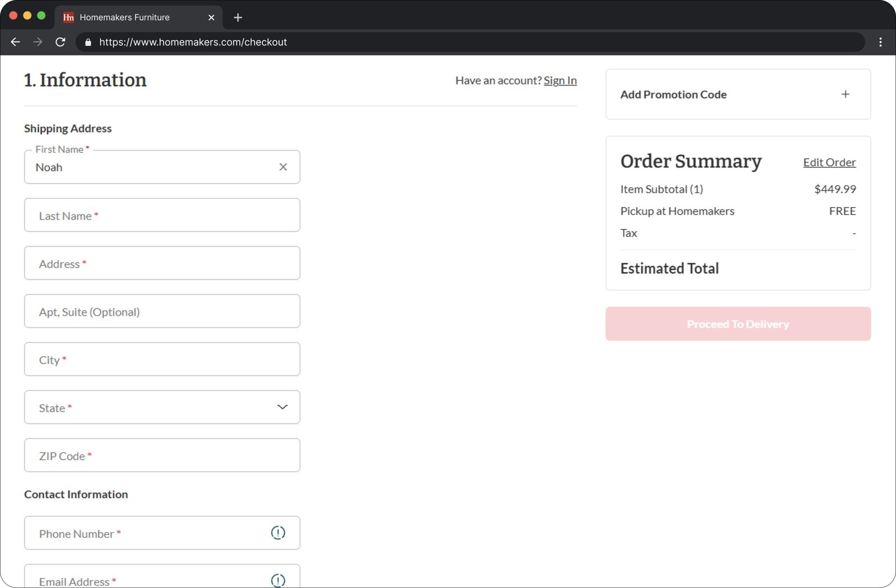Clear the First Name field with X icon

(x=283, y=167)
